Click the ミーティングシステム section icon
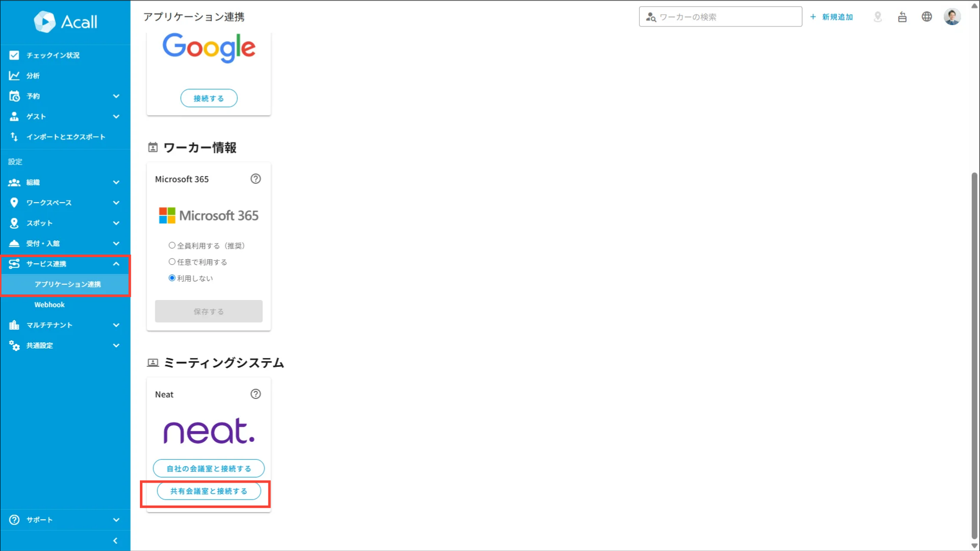Image resolution: width=980 pixels, height=551 pixels. coord(153,363)
